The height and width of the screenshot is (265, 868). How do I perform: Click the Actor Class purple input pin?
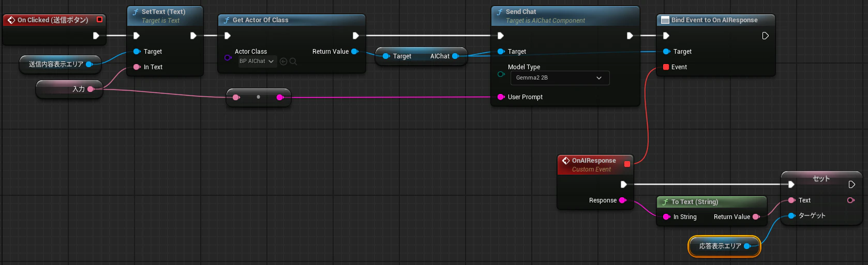(x=228, y=57)
